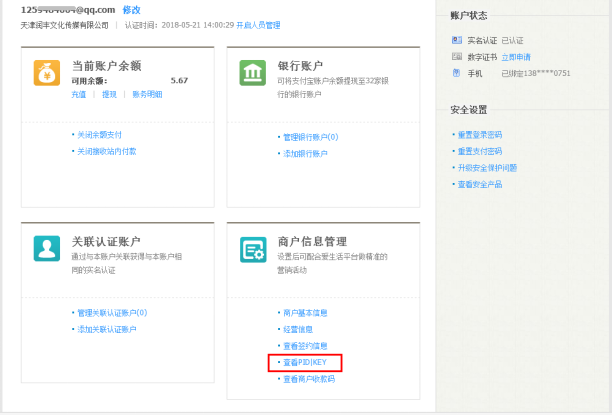Screen dimensions: 612x415
Task: Open 账务明细 transaction details
Action: [147, 94]
